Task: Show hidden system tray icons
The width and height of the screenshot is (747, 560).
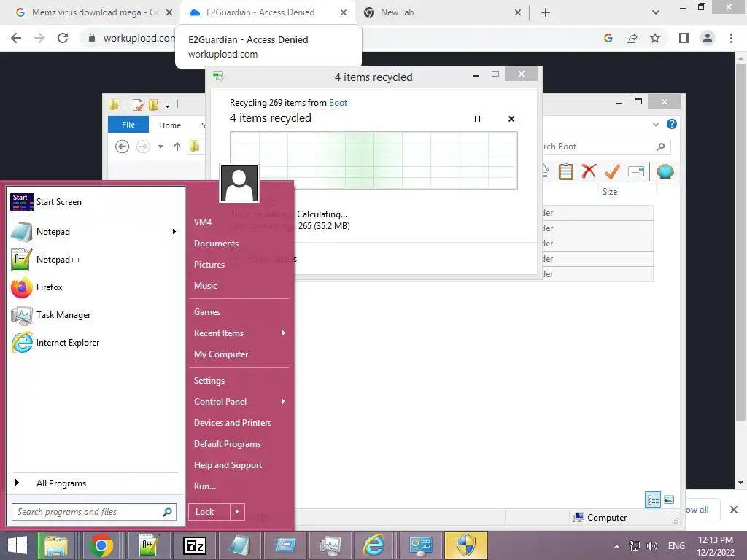Action: pos(616,546)
